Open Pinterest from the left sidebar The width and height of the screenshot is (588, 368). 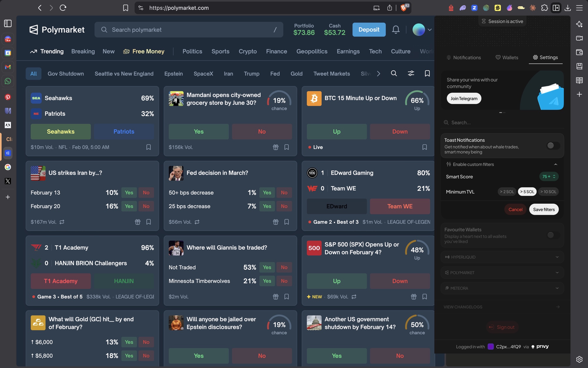8,97
